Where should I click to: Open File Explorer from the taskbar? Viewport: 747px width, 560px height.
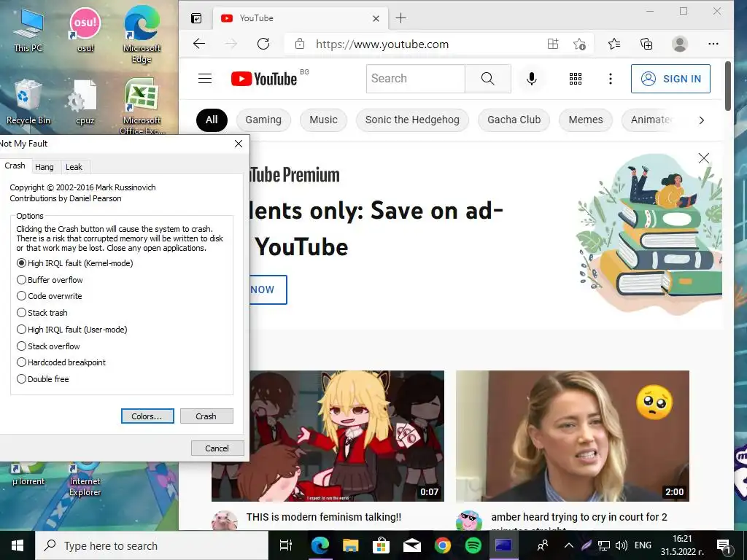click(350, 545)
